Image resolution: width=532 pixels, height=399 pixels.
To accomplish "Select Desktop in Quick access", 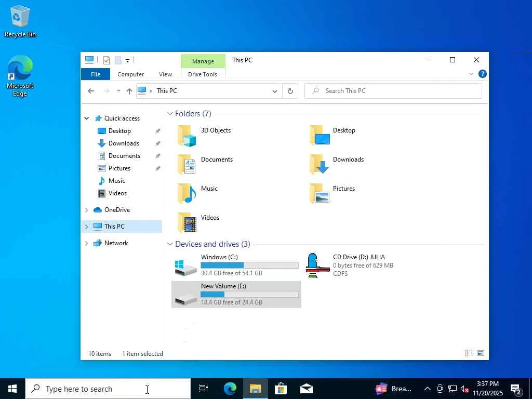I will pyautogui.click(x=119, y=130).
